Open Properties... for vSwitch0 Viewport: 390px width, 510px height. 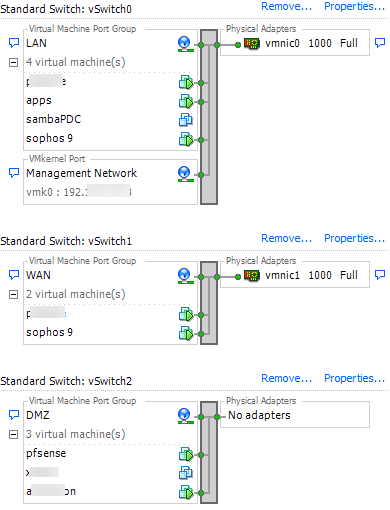click(354, 6)
